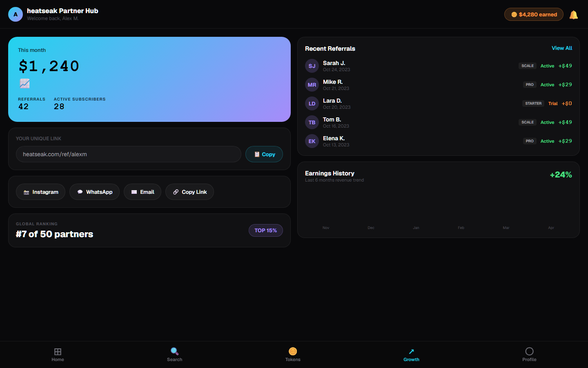This screenshot has width=588, height=368.
Task: Click Sarah J.'s SCALE plan tag
Action: point(528,66)
